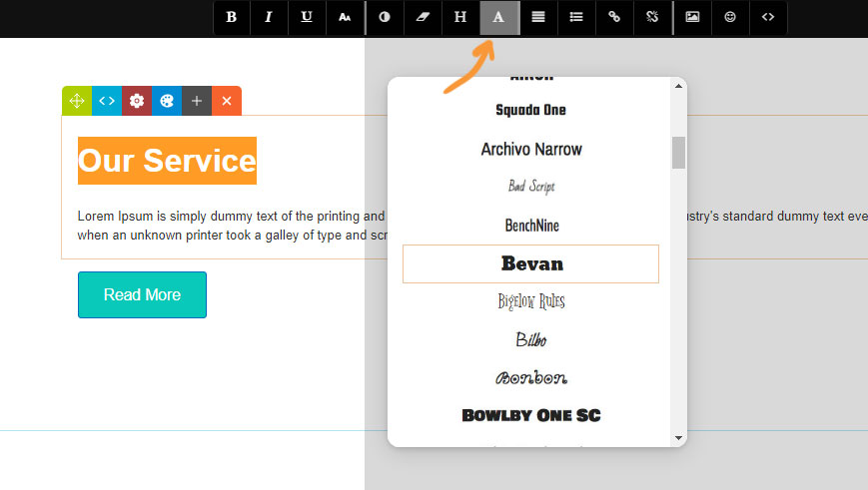868x490 pixels.
Task: Open block settings with the gear icon
Action: 137,101
